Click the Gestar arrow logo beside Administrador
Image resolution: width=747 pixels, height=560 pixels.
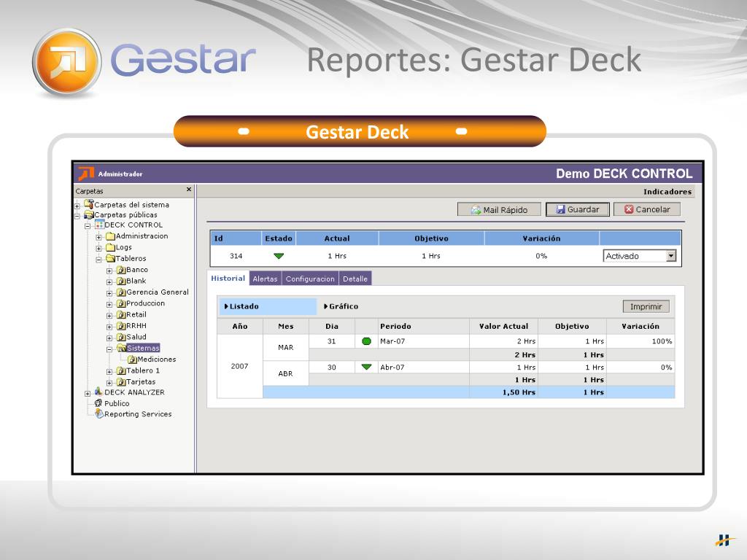[86, 174]
